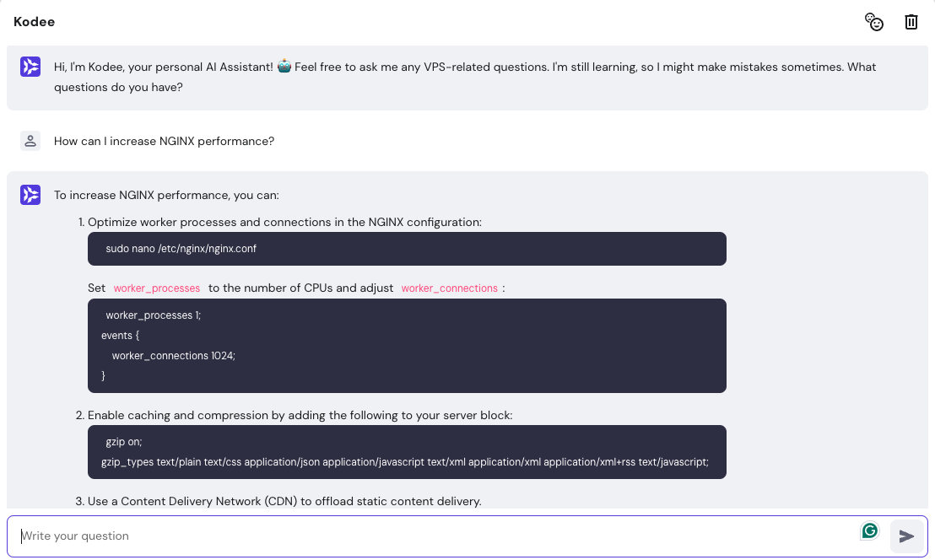The image size is (935, 560).
Task: Click the sudo nano nginx.conf code block
Action: click(407, 249)
